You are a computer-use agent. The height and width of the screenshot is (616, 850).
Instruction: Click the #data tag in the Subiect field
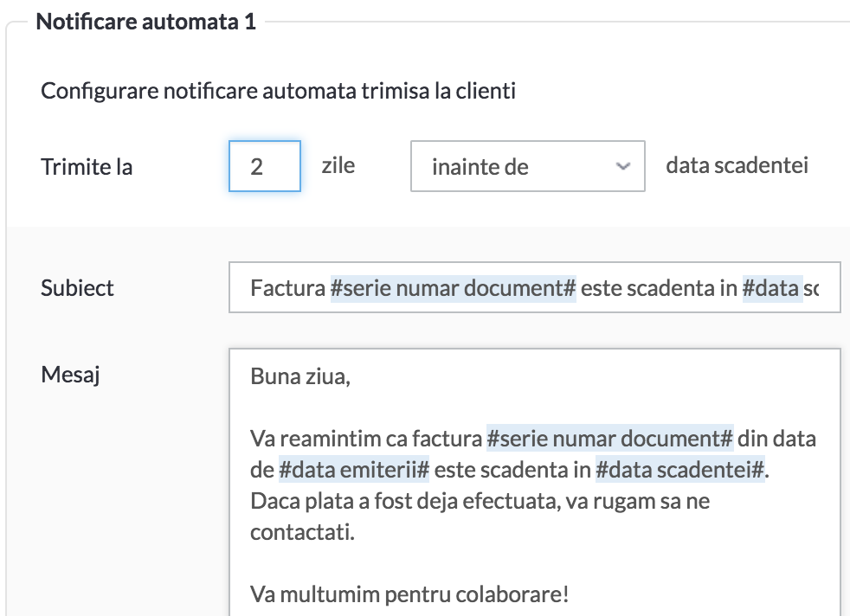770,287
